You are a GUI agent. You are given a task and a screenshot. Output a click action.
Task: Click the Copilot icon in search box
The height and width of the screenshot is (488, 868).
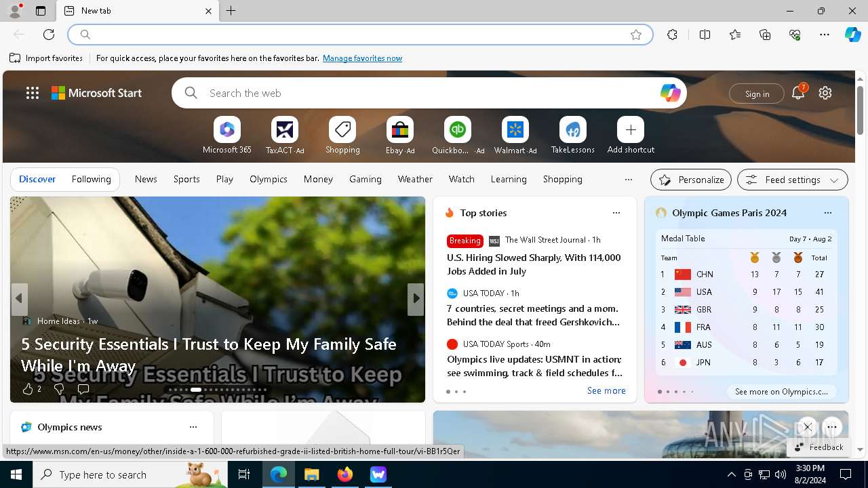670,93
